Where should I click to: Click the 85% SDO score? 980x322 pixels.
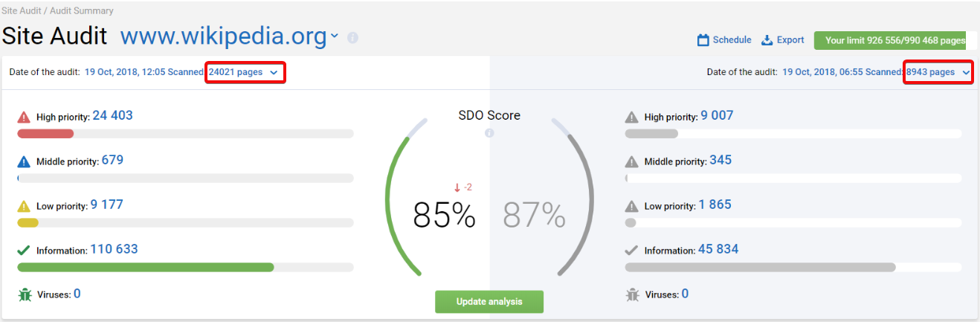[x=444, y=216]
